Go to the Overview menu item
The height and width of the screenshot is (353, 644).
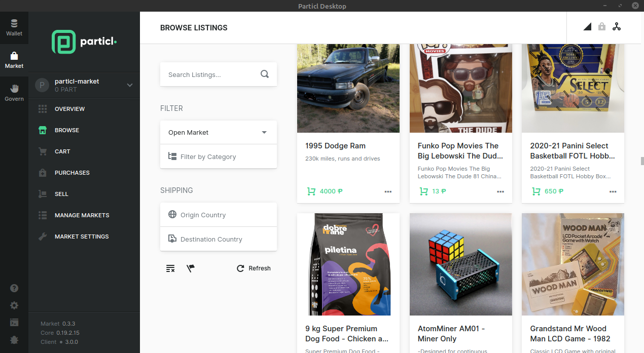pyautogui.click(x=84, y=109)
